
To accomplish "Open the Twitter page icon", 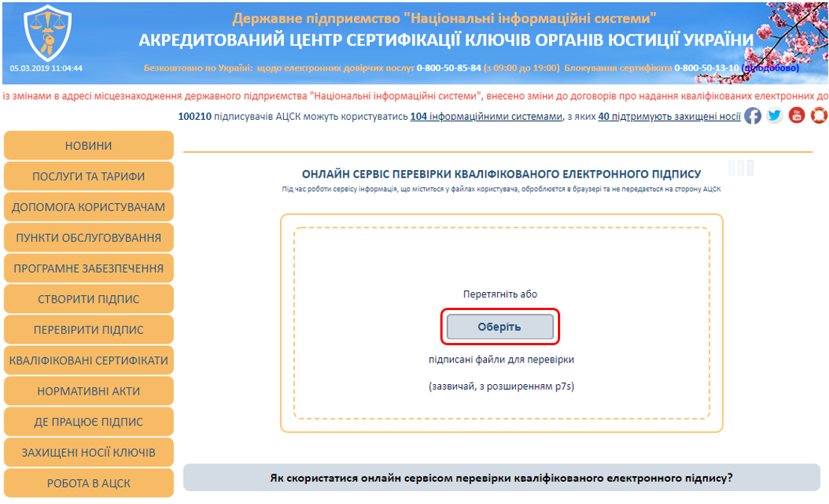I will click(774, 116).
